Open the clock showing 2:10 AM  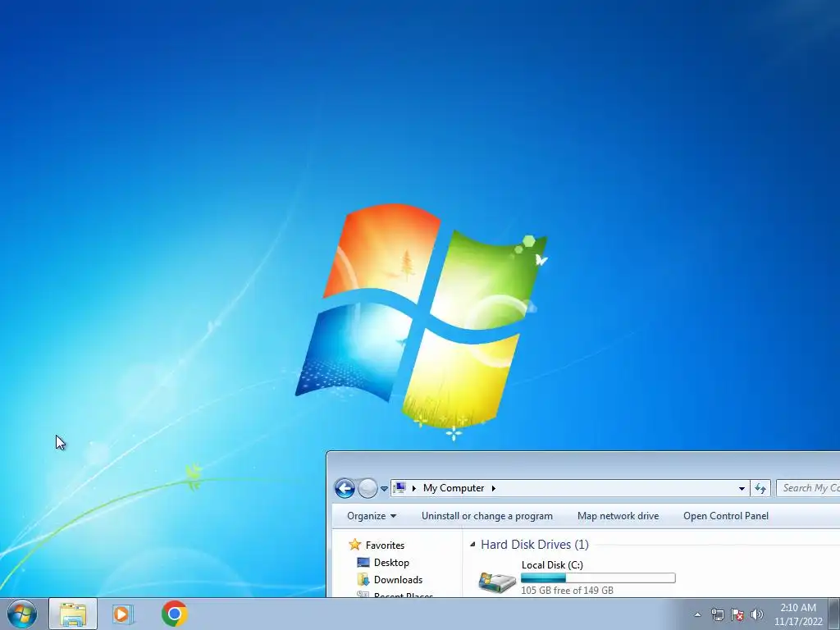tap(798, 614)
